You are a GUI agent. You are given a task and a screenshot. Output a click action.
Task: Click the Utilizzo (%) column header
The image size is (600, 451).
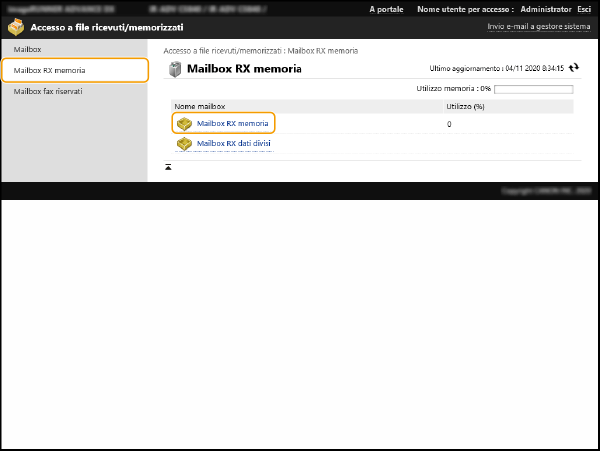click(465, 106)
